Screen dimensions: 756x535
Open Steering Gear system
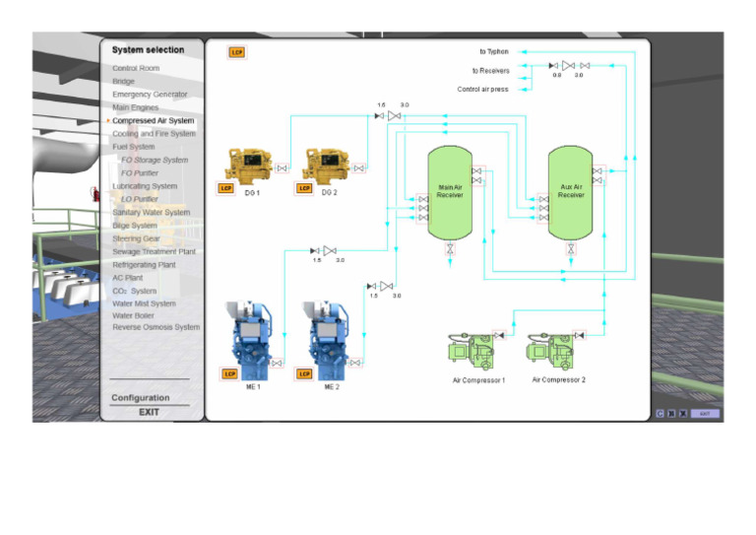pos(136,238)
